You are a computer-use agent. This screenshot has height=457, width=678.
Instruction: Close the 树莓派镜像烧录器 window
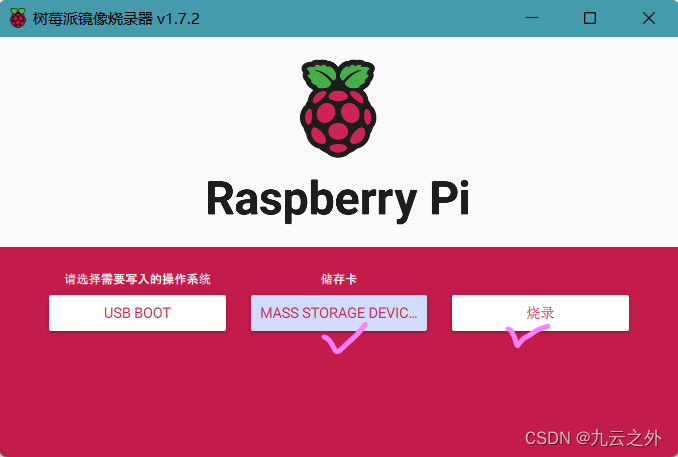[x=649, y=18]
